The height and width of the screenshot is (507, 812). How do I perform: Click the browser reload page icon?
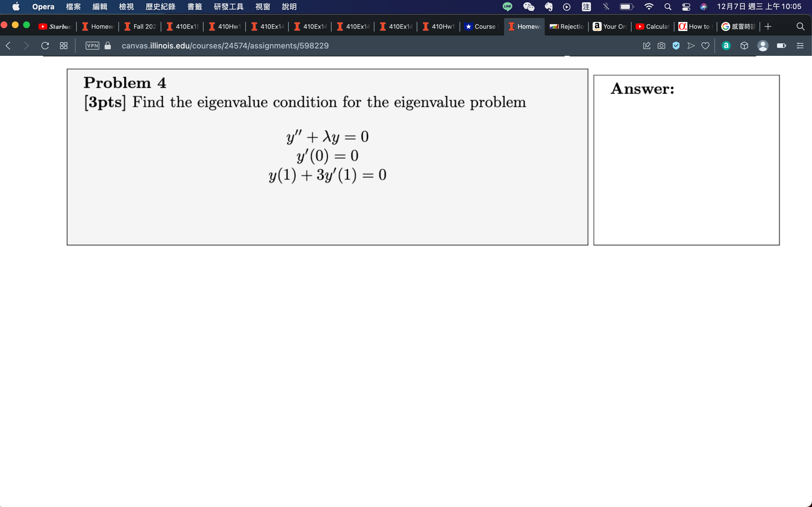pyautogui.click(x=45, y=46)
